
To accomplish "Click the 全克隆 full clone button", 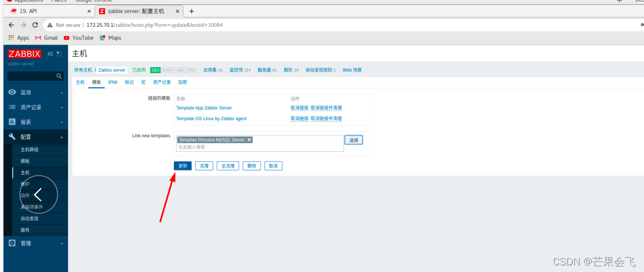I will [x=228, y=166].
